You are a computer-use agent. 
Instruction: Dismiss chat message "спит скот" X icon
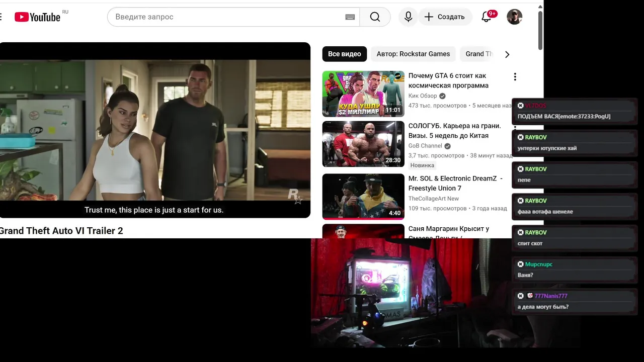point(521,232)
